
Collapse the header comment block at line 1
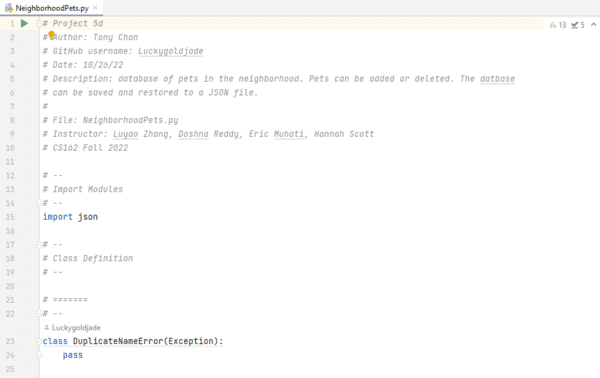tap(39, 24)
